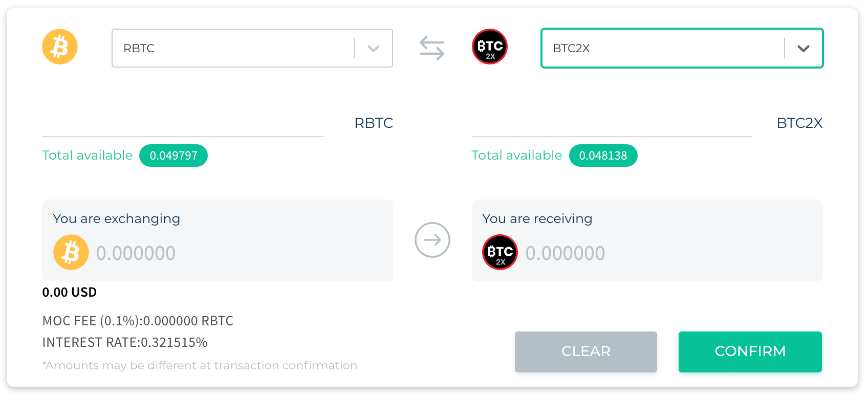Open the BTC2X currency selector box
This screenshot has width=868, height=399.
[x=682, y=48]
